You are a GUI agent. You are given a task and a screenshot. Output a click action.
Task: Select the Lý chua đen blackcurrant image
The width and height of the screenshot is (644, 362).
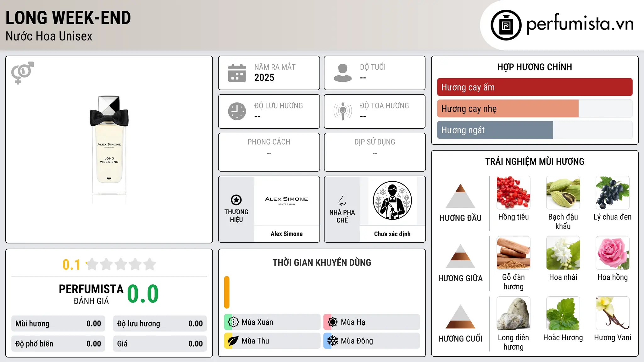(613, 193)
